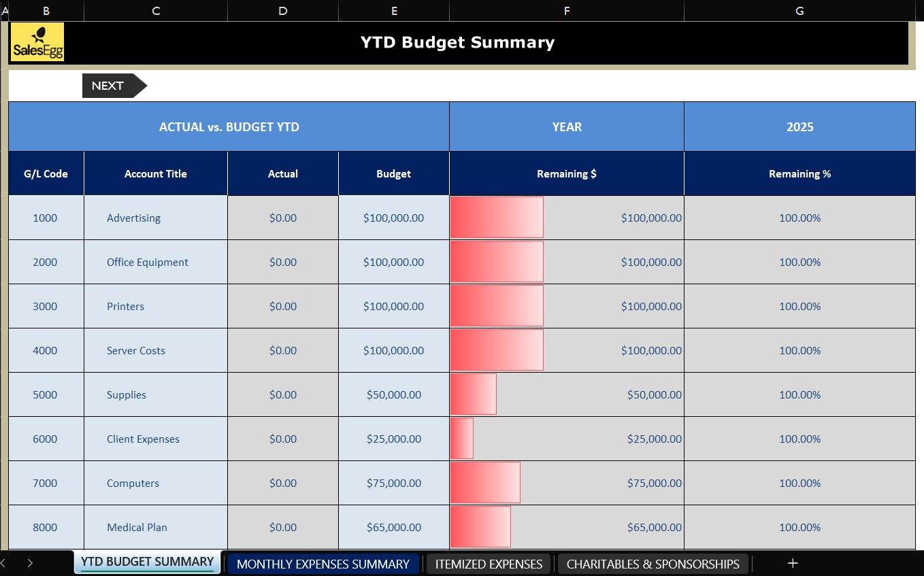Select column F header
Viewport: 924px width, 576px height.
pos(566,10)
